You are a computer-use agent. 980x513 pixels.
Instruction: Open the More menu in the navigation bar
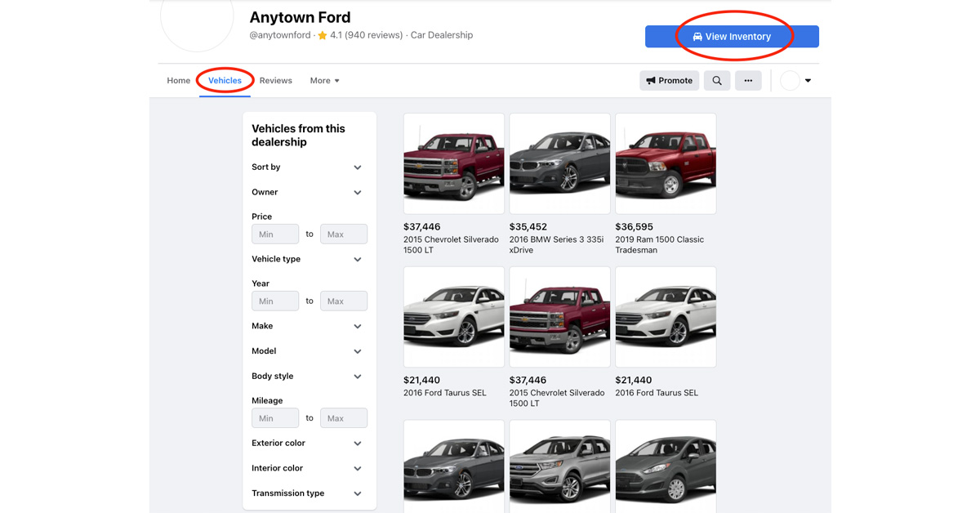click(x=323, y=80)
